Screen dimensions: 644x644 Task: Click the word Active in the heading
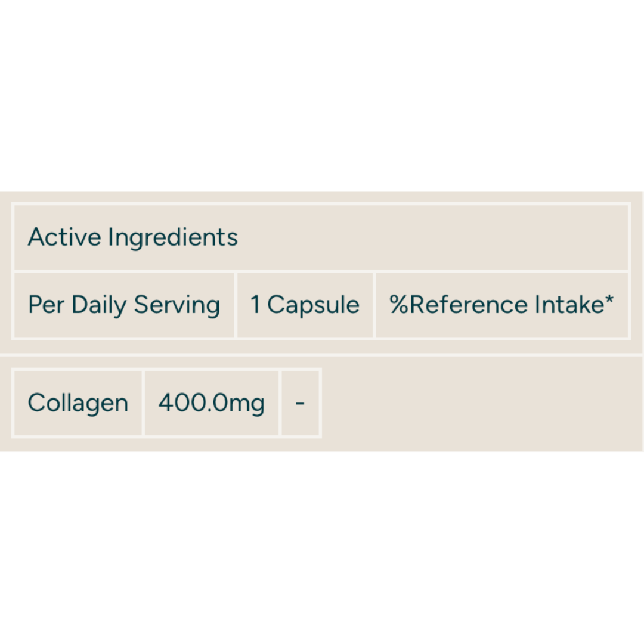[64, 237]
